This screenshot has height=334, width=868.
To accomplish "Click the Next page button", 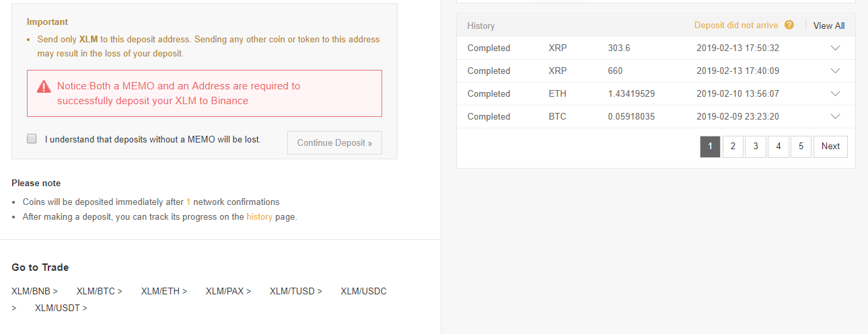I will coord(830,147).
